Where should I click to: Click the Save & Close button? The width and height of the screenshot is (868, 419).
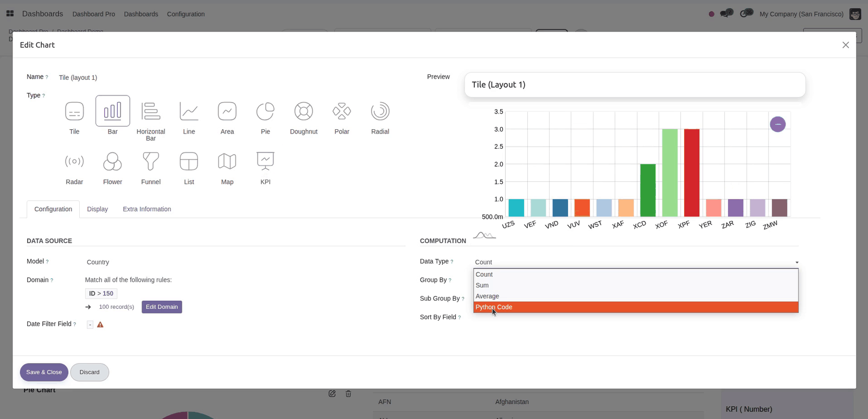pyautogui.click(x=44, y=372)
